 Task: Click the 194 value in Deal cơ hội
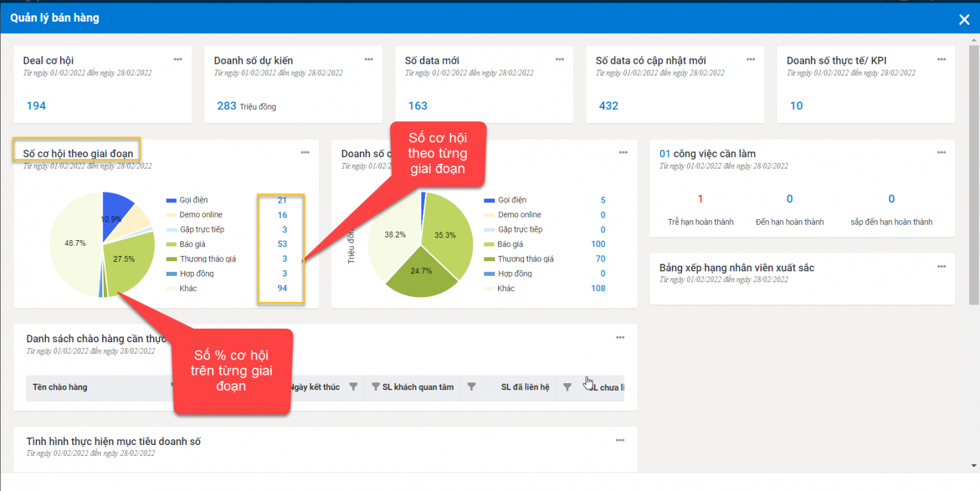[36, 105]
